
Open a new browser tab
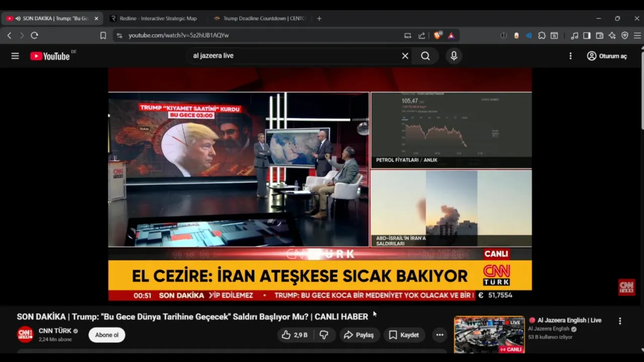(x=319, y=18)
